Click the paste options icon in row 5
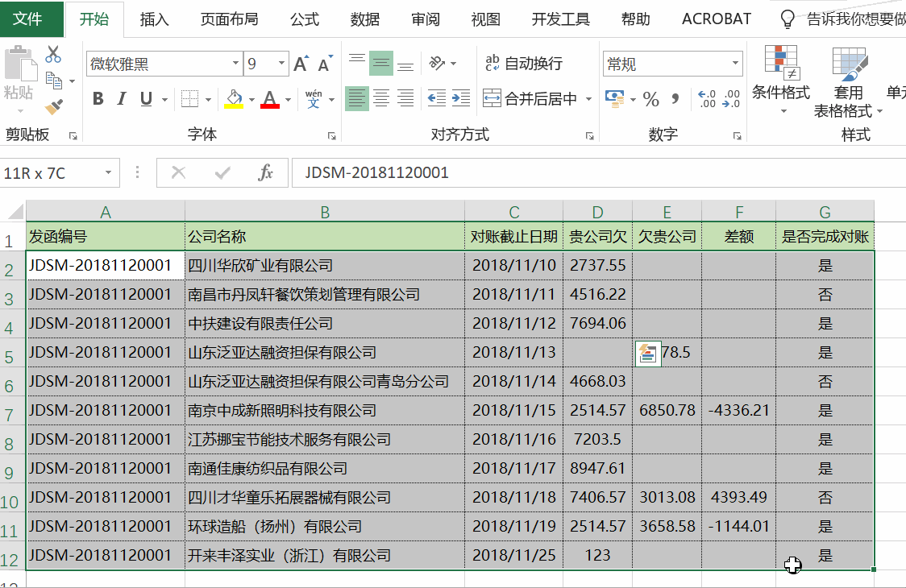This screenshot has width=906, height=588. [648, 354]
